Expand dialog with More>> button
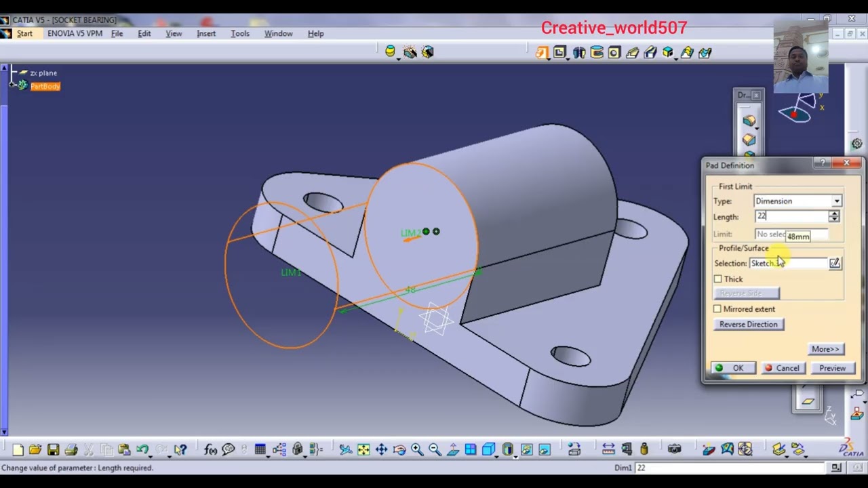Image resolution: width=868 pixels, height=488 pixels. pyautogui.click(x=825, y=349)
